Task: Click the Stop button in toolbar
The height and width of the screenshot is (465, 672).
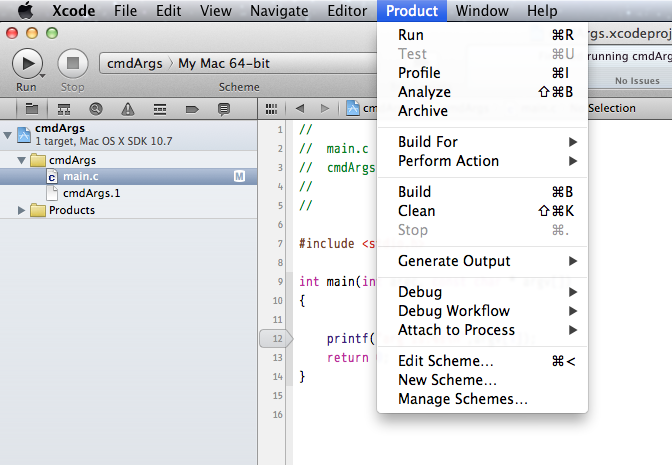Action: pos(73,63)
